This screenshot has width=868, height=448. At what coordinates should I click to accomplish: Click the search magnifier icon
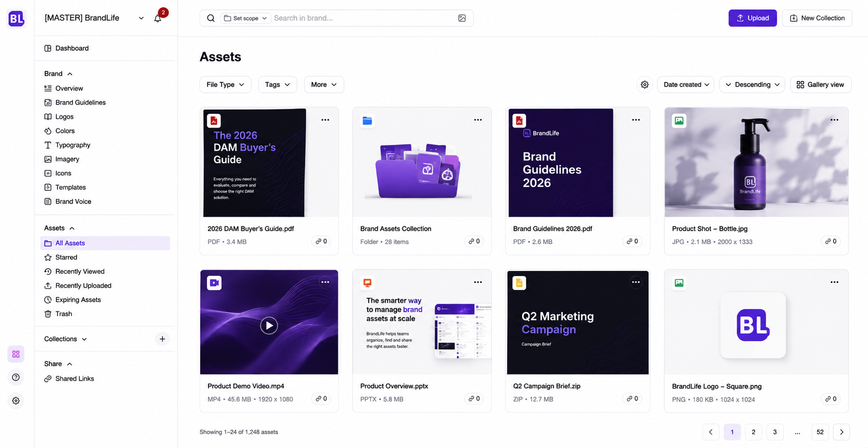pyautogui.click(x=211, y=18)
